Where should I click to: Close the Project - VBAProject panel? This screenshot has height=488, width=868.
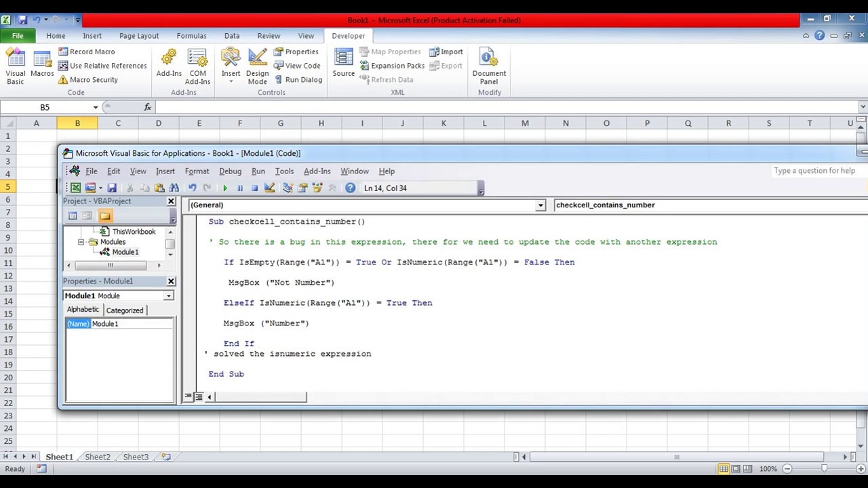[x=171, y=201]
